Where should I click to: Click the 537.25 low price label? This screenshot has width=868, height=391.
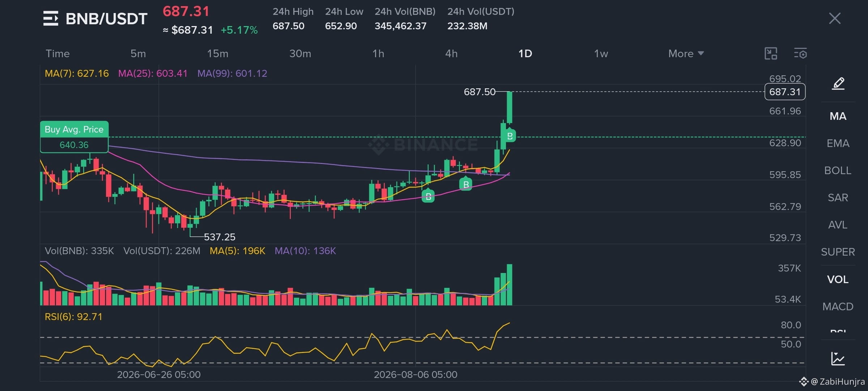click(220, 237)
